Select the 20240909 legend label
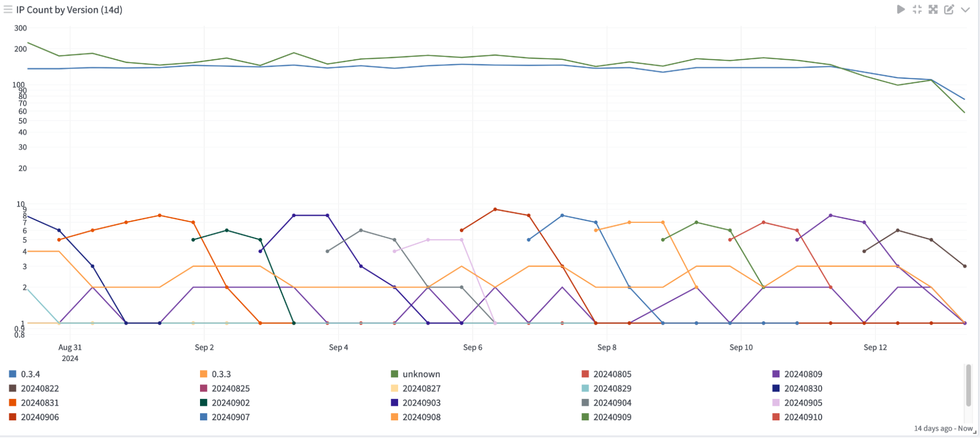The width and height of the screenshot is (980, 438). coord(612,417)
